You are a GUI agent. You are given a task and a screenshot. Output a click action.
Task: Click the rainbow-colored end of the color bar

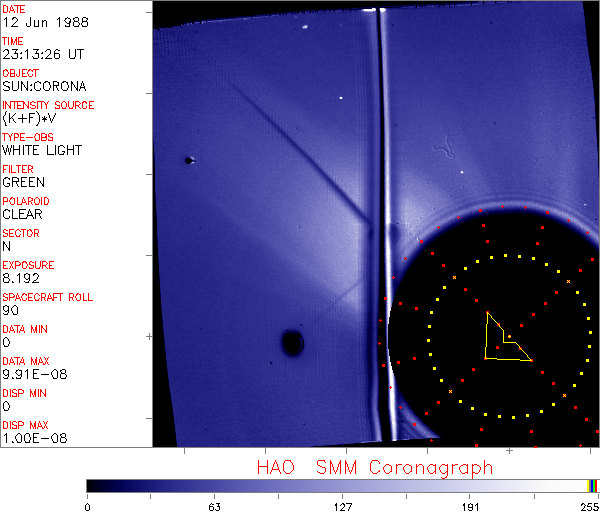(x=593, y=485)
